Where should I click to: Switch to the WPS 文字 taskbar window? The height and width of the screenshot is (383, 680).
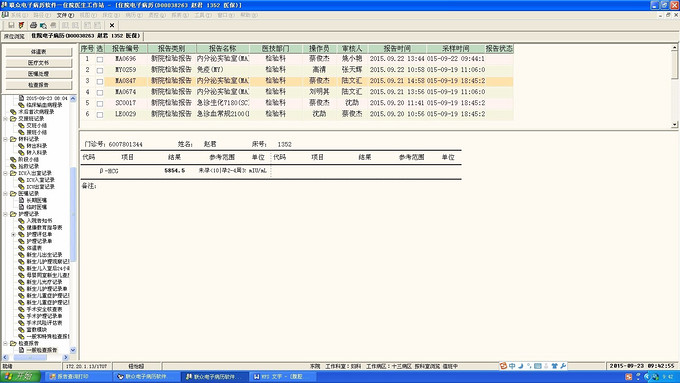tap(282, 377)
